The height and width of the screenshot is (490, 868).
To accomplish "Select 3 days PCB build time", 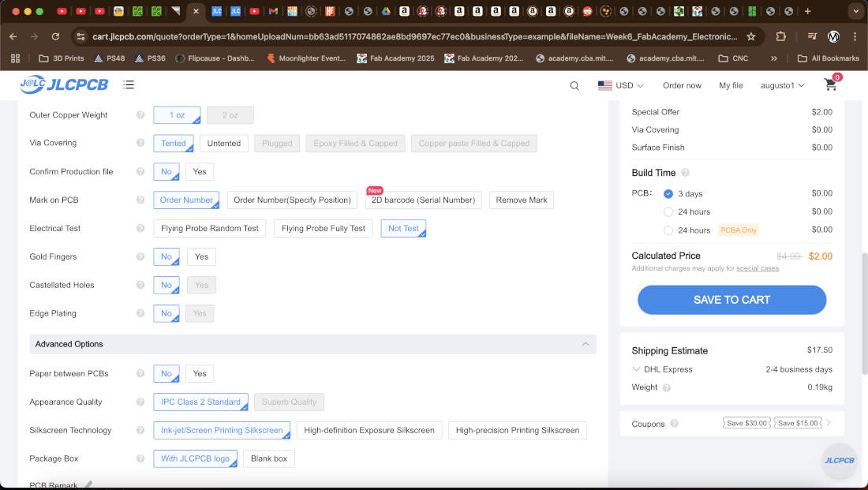I will coord(668,194).
